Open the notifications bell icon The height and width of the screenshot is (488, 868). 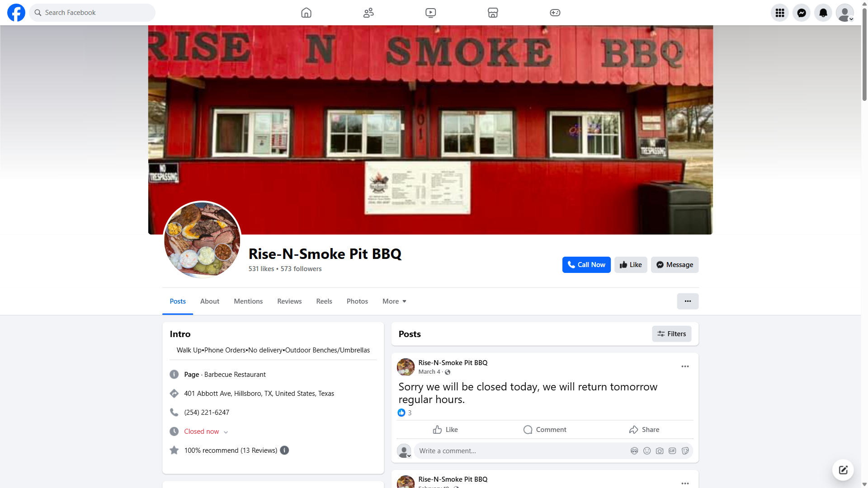point(823,13)
